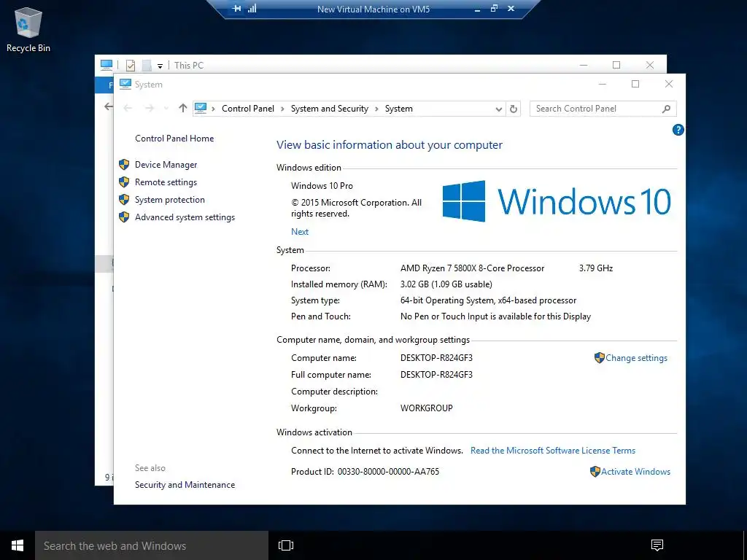Click 'View basic information about your computer' heading
The height and width of the screenshot is (560, 747).
click(390, 145)
